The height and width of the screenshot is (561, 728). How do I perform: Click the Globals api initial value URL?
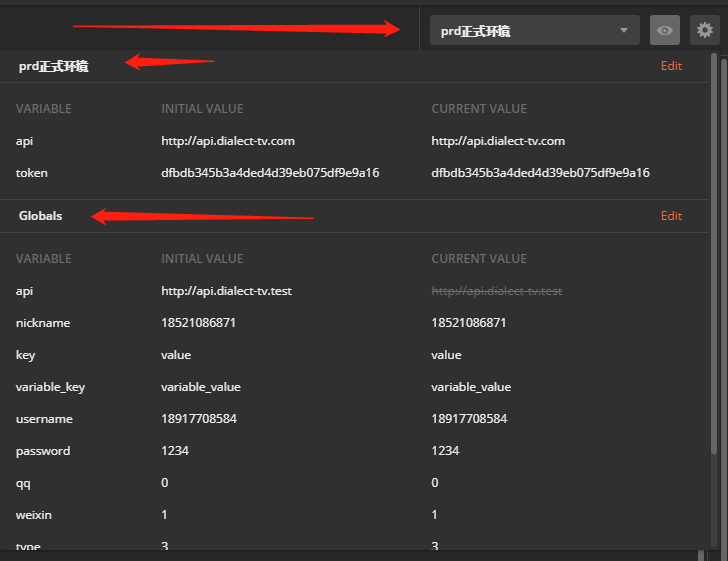227,291
